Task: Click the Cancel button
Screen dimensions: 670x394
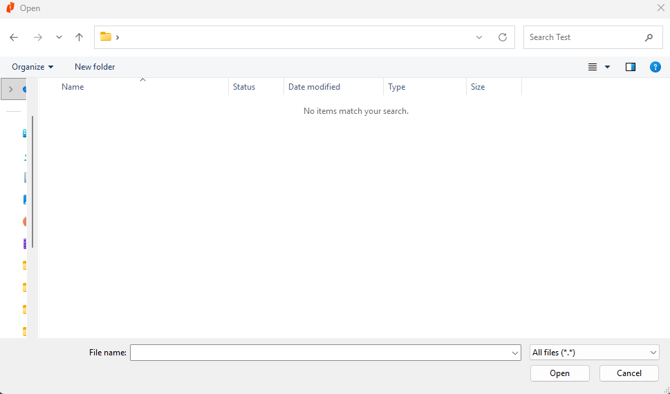Action: tap(629, 373)
